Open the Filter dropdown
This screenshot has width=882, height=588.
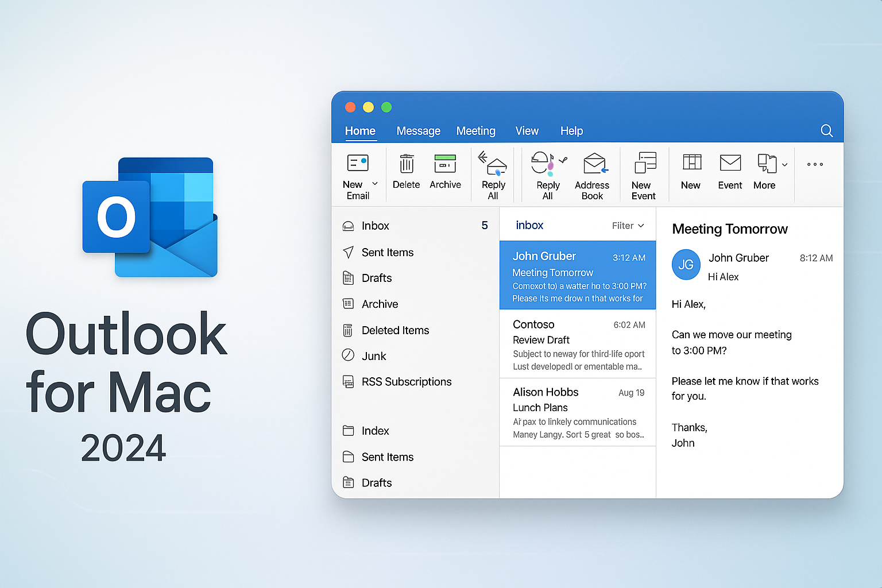[x=628, y=226]
